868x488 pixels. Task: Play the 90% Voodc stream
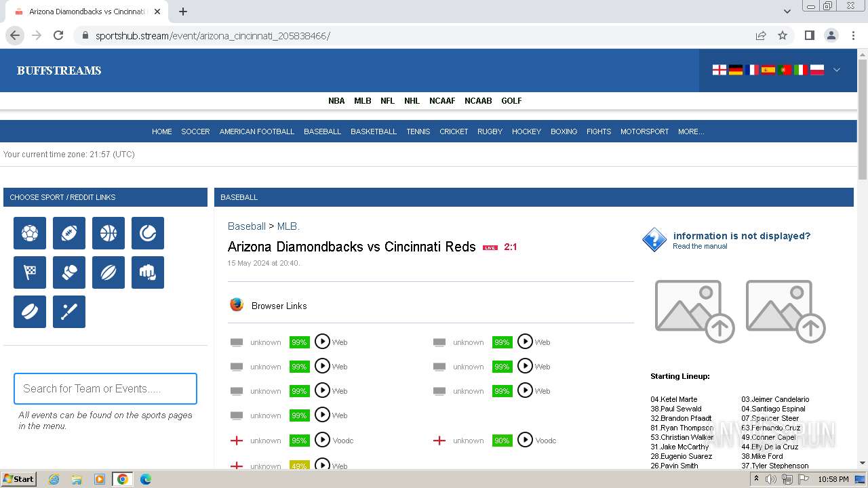tap(525, 440)
